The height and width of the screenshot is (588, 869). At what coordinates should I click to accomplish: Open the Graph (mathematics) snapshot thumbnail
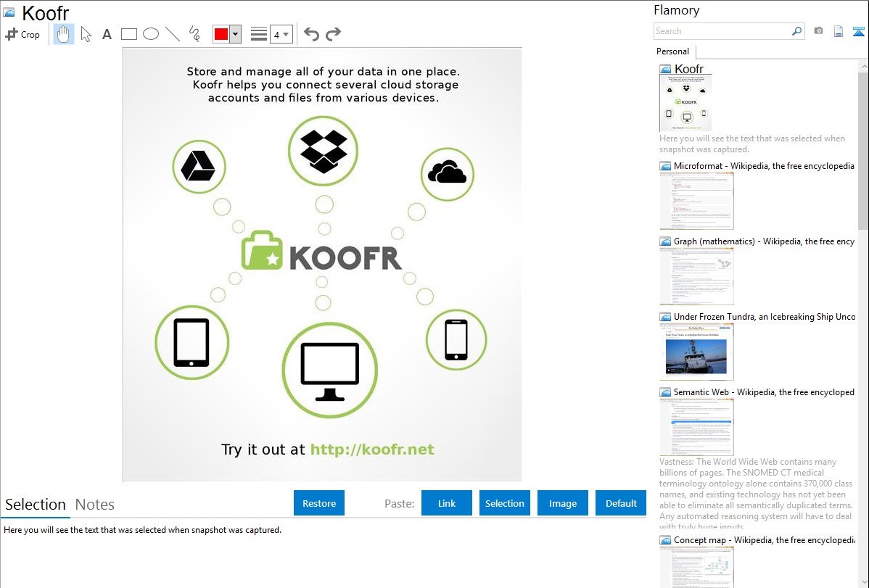tap(696, 276)
